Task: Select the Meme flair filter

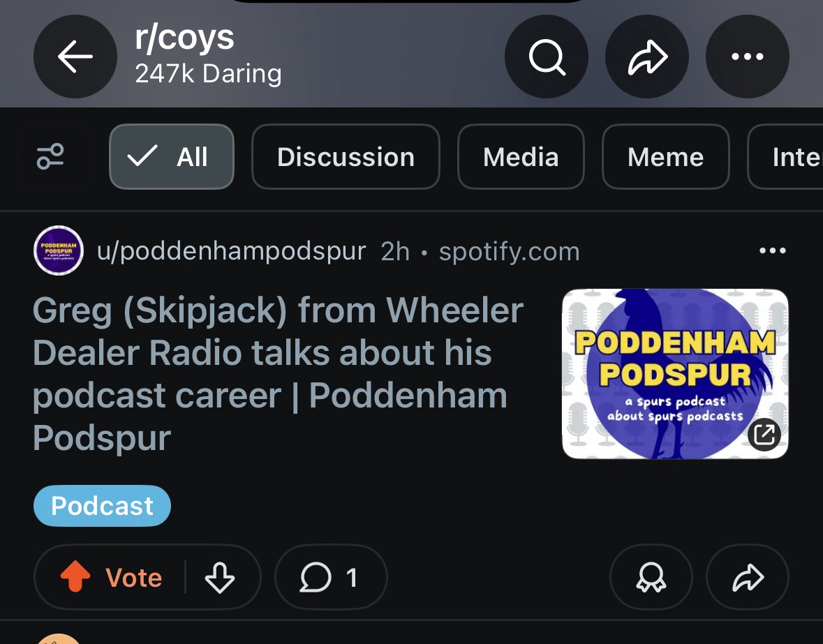Action: [x=665, y=157]
